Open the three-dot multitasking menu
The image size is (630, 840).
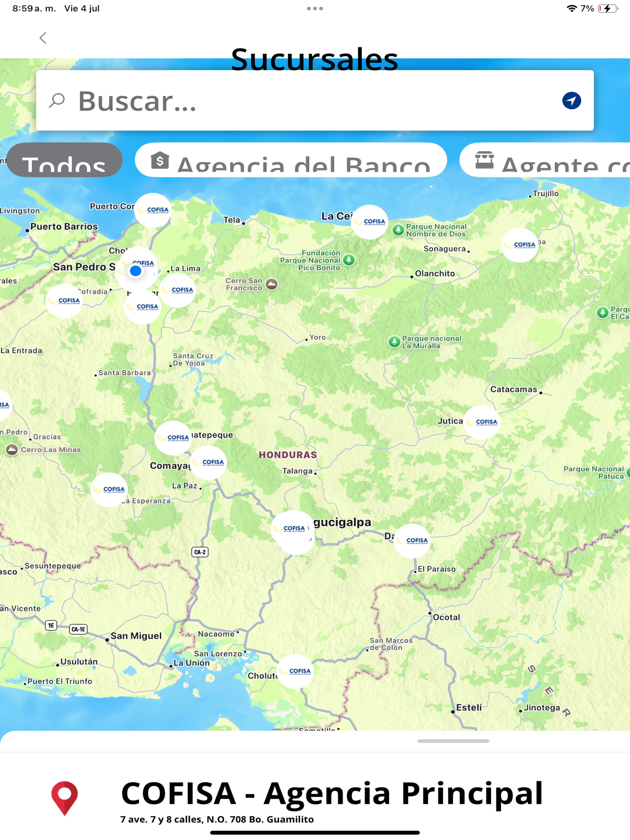point(315,8)
